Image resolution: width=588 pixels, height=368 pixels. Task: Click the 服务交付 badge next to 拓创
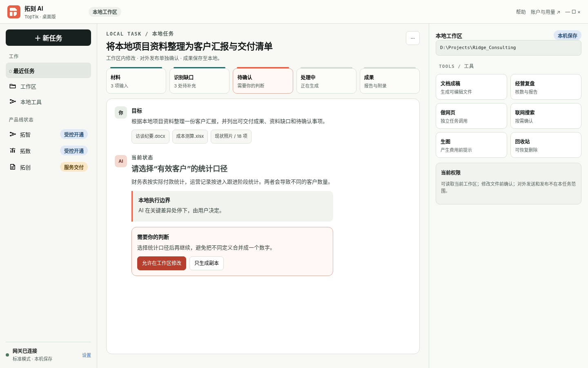[74, 167]
